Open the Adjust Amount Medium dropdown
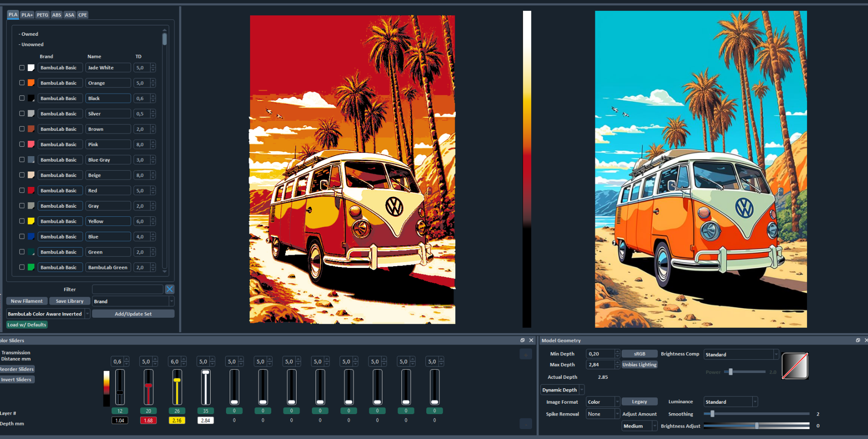The height and width of the screenshot is (439, 868). (x=640, y=426)
